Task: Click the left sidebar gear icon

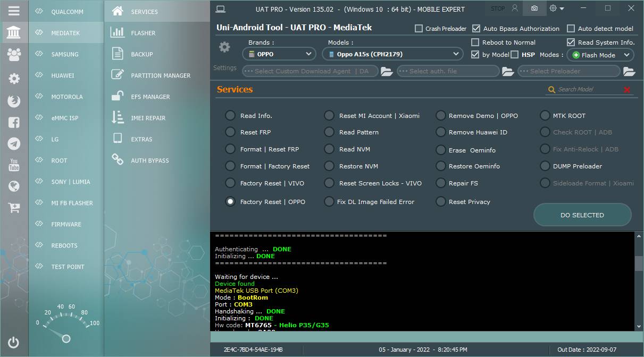Action: 14,79
